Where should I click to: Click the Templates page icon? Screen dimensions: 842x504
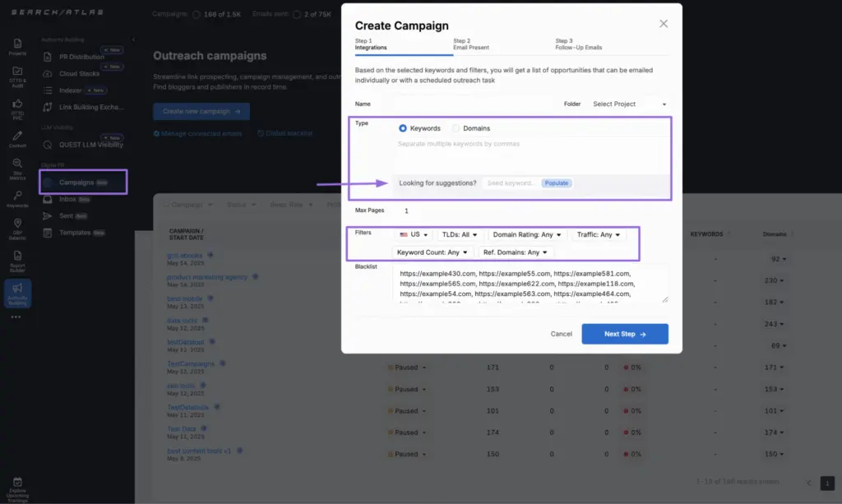coord(47,233)
